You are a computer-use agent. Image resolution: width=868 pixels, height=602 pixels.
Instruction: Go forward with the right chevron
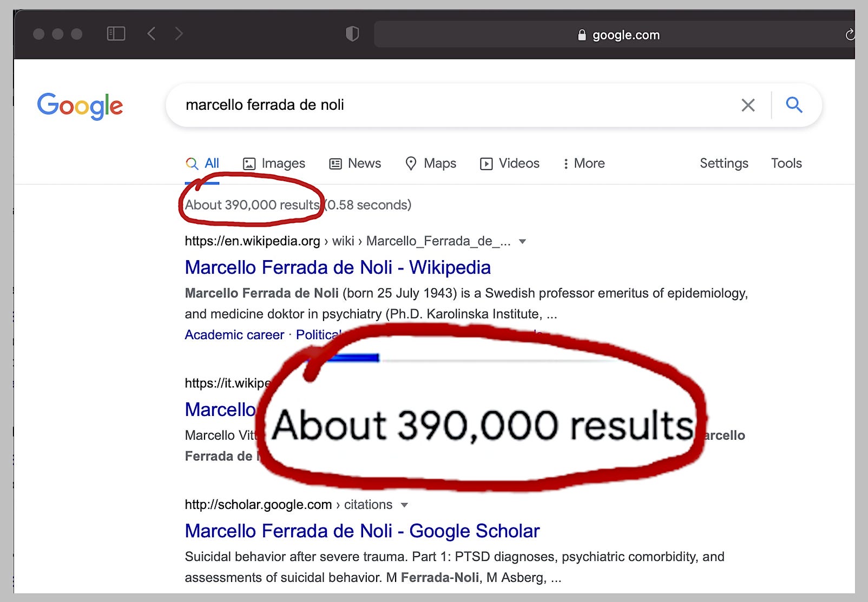point(179,34)
